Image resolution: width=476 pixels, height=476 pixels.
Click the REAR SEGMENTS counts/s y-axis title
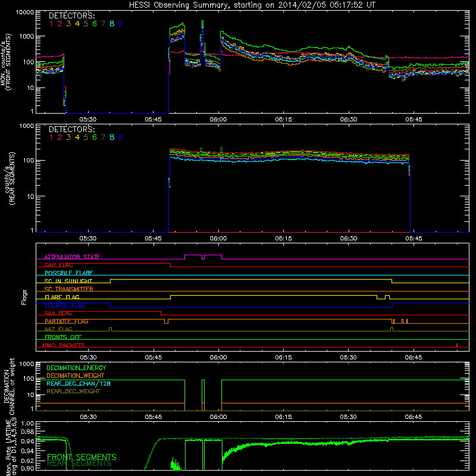[x=9, y=178]
